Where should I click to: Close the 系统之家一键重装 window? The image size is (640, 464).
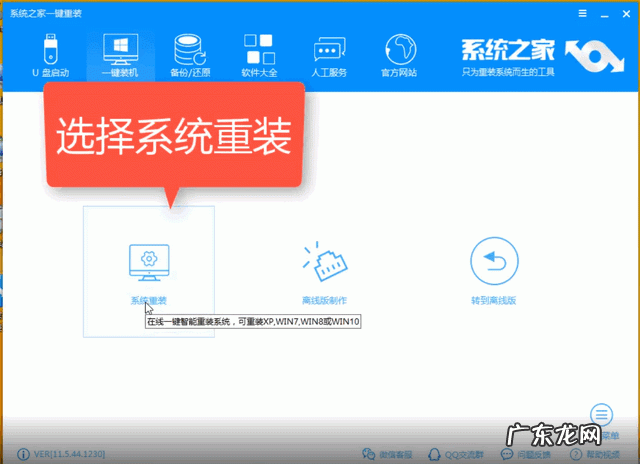click(626, 14)
